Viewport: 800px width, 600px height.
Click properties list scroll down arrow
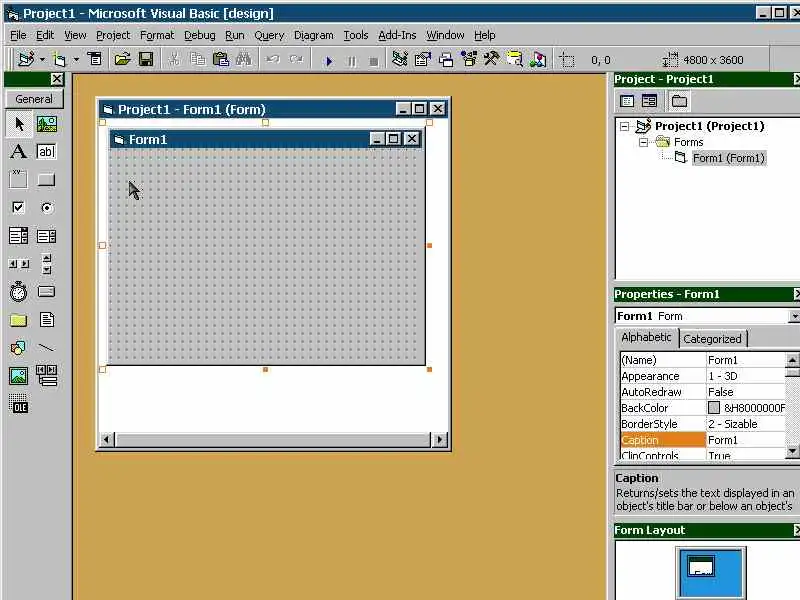pos(792,451)
